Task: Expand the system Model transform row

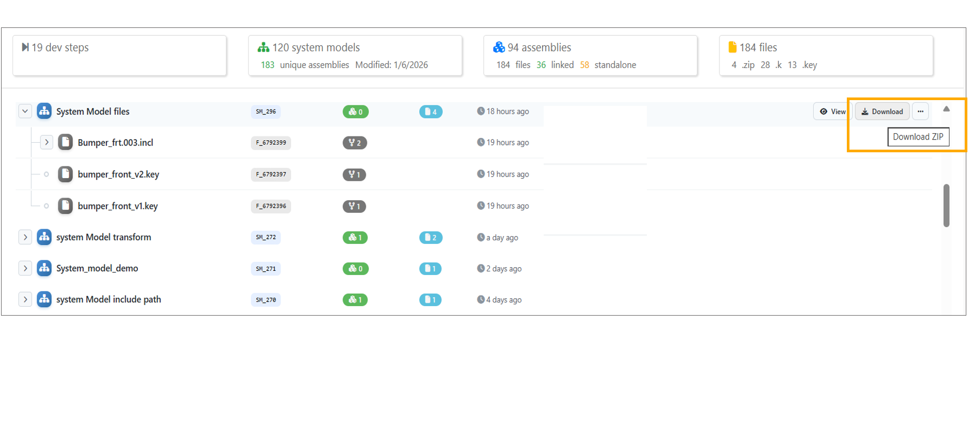Action: [25, 237]
